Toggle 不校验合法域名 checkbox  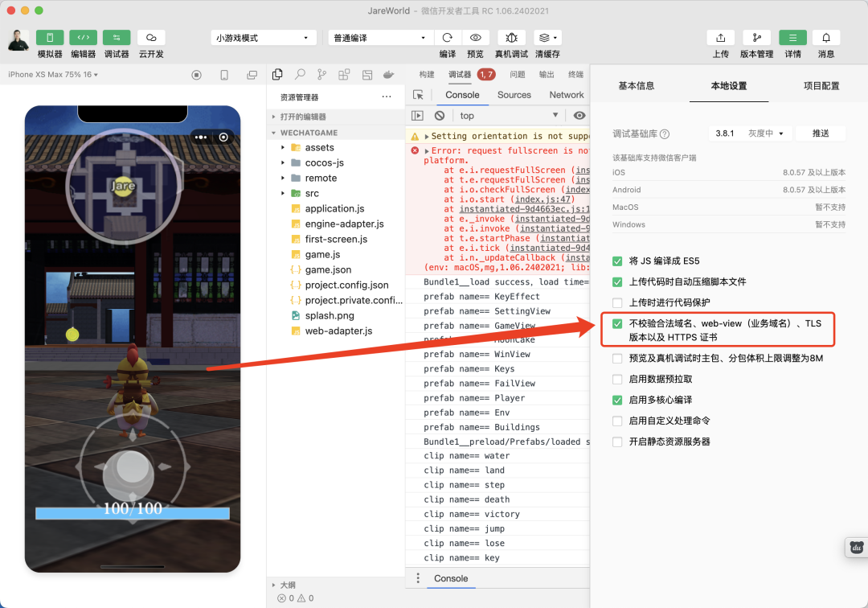[617, 323]
